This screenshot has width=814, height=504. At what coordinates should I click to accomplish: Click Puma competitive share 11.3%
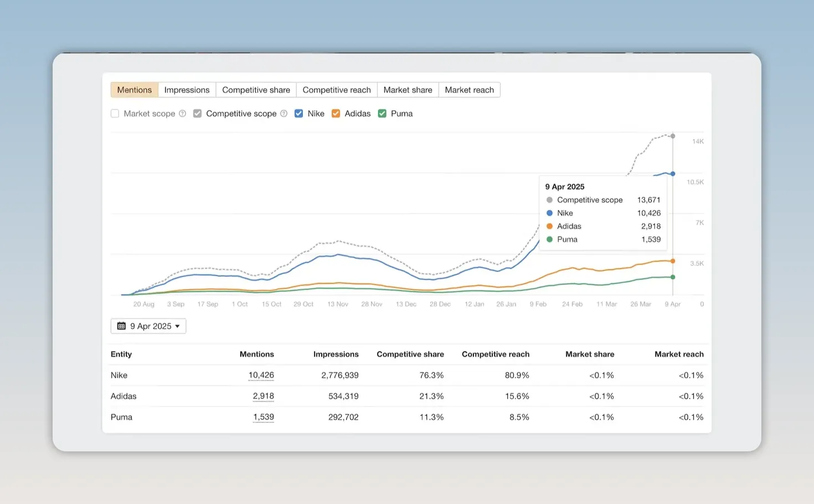(431, 417)
